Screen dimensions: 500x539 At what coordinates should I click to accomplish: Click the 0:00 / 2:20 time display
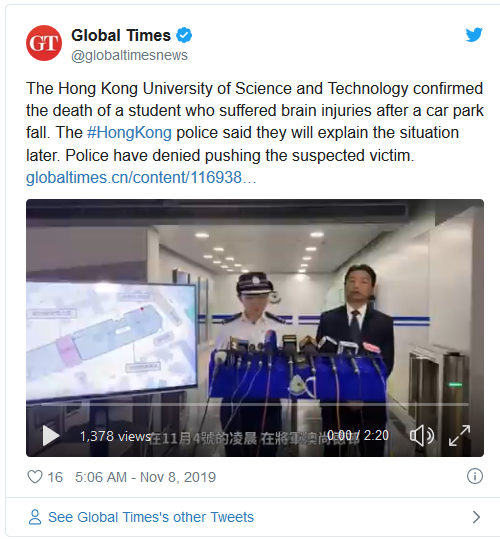(x=358, y=436)
